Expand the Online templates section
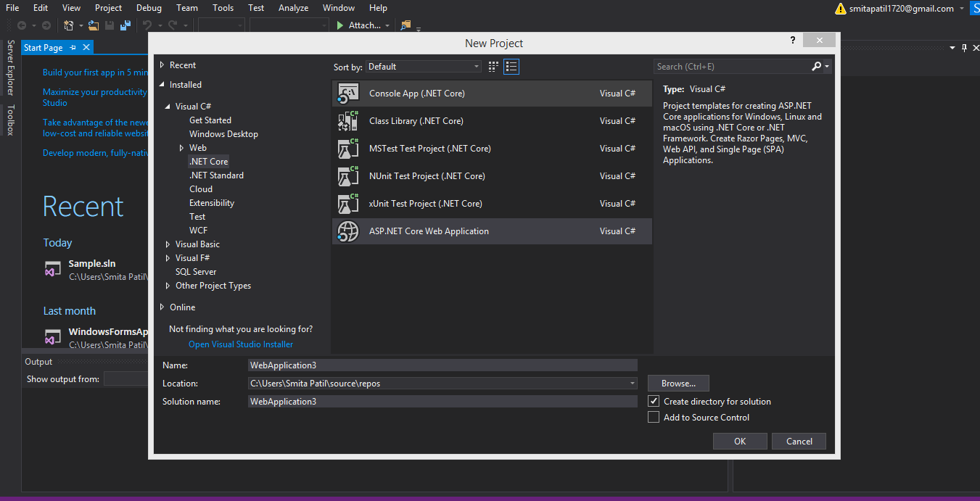980x501 pixels. pyautogui.click(x=161, y=307)
